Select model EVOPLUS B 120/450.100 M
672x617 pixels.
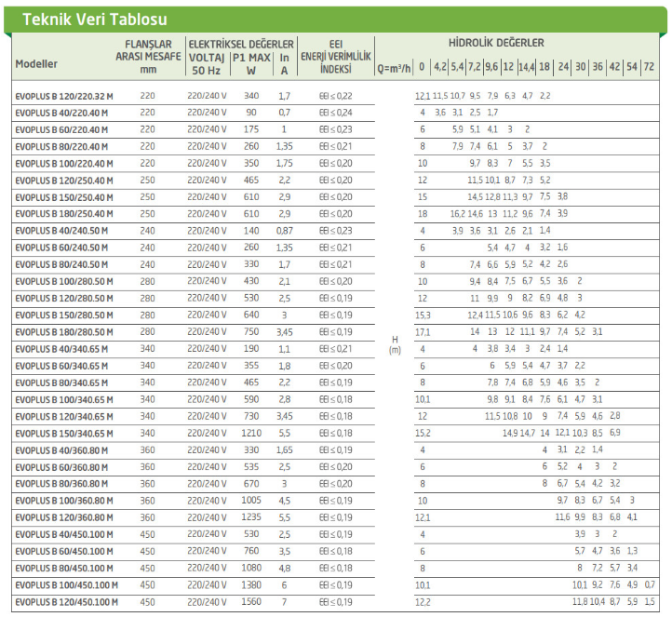[x=67, y=602]
